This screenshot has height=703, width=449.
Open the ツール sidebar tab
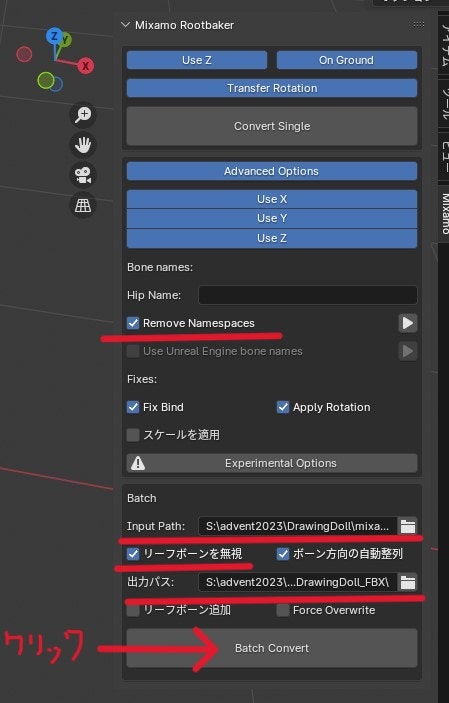pyautogui.click(x=444, y=103)
